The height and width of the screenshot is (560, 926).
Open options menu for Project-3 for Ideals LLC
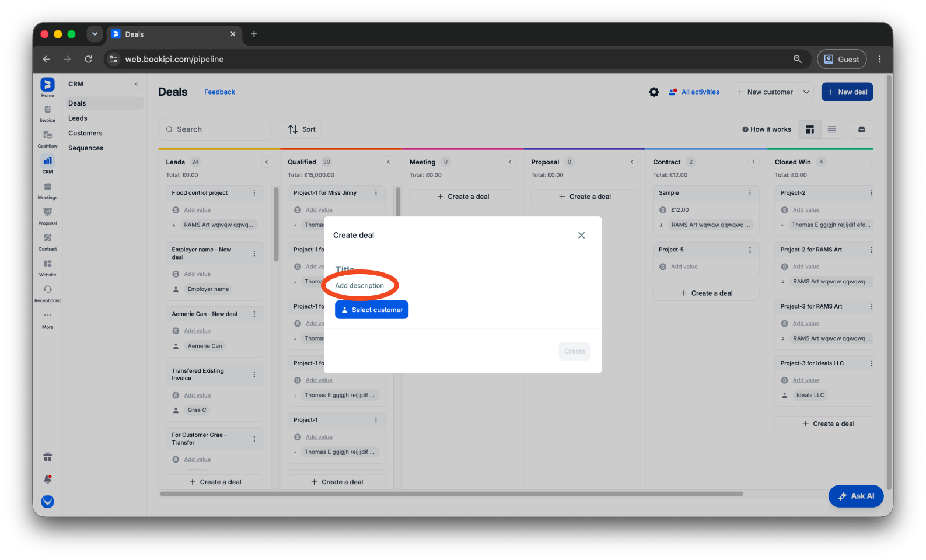871,363
